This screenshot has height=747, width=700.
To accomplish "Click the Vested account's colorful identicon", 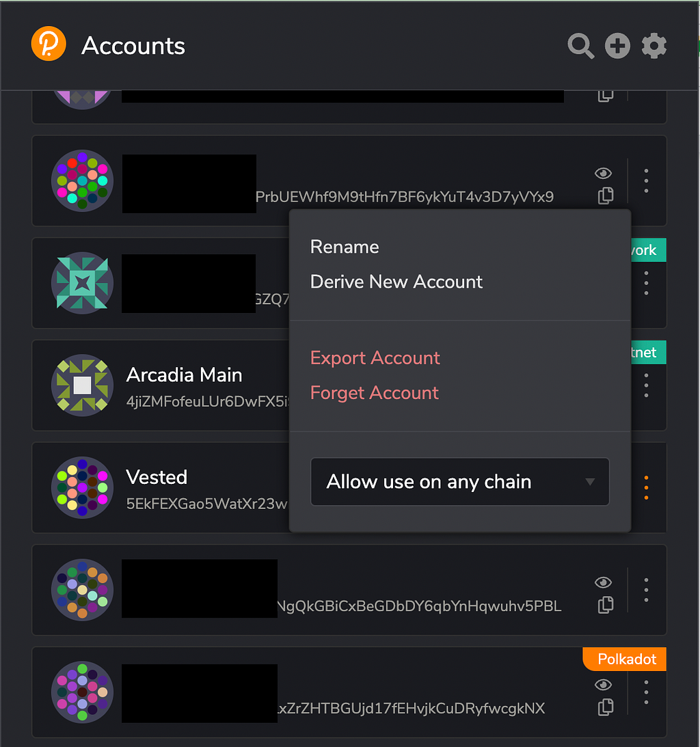I will [83, 487].
